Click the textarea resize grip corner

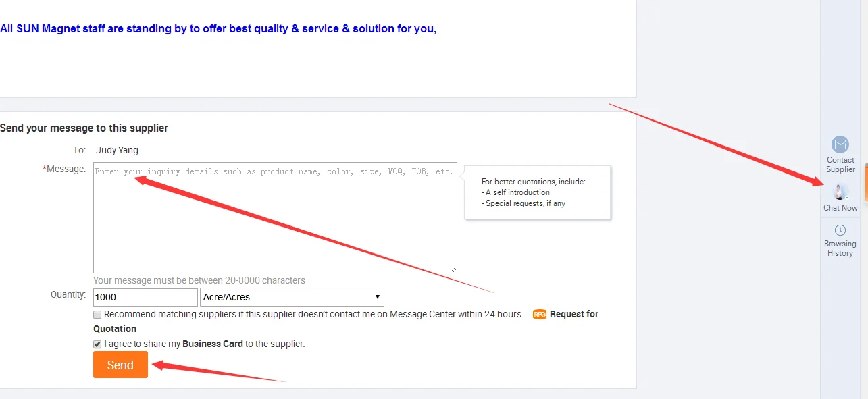(453, 269)
